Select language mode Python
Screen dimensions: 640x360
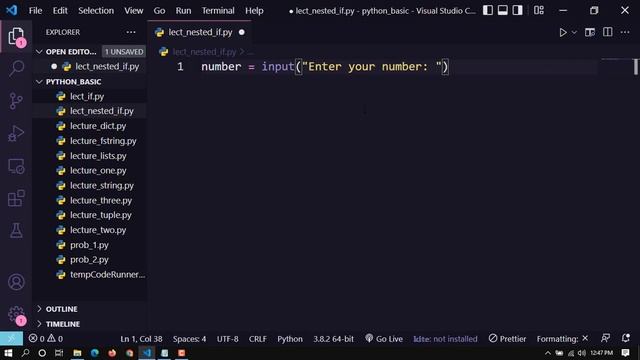point(290,339)
